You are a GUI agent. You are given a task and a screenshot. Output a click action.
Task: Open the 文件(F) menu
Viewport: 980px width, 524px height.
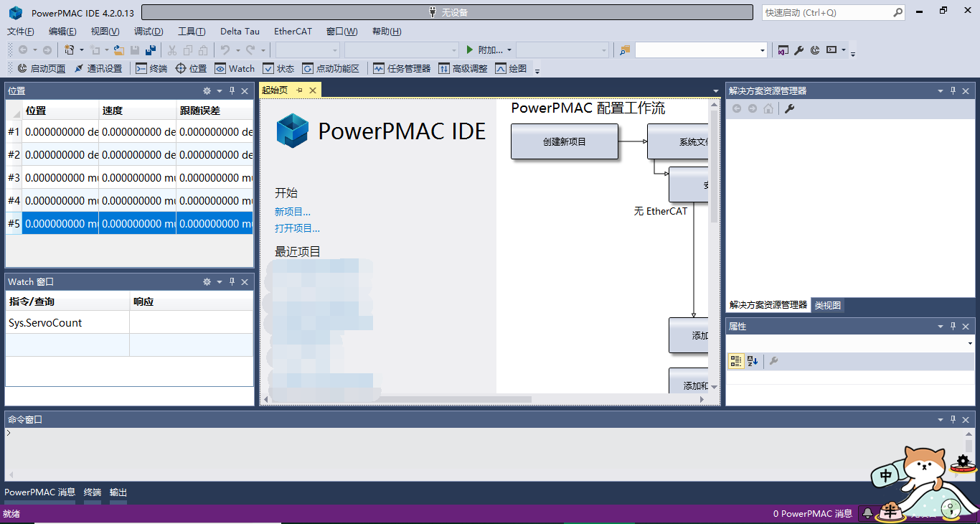[x=21, y=32]
